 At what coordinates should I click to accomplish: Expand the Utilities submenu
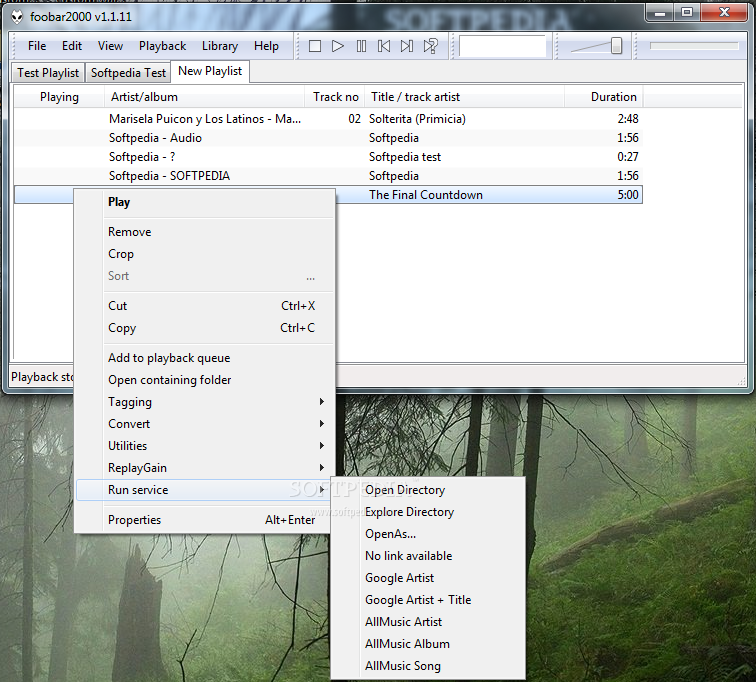click(205, 446)
